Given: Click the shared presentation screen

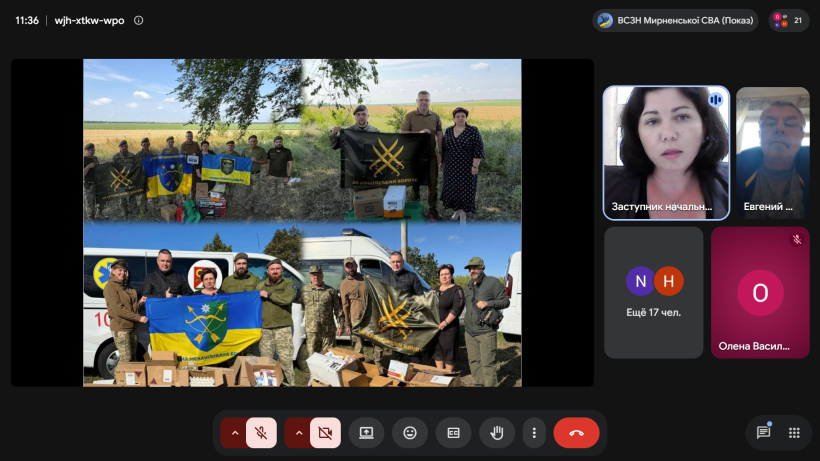Looking at the screenshot, I should pyautogui.click(x=302, y=223).
